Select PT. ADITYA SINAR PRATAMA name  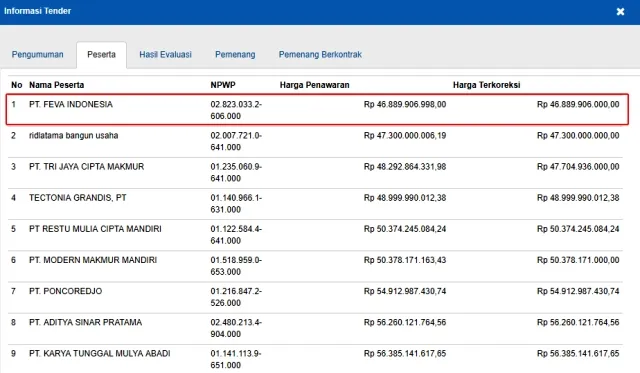[x=85, y=322]
